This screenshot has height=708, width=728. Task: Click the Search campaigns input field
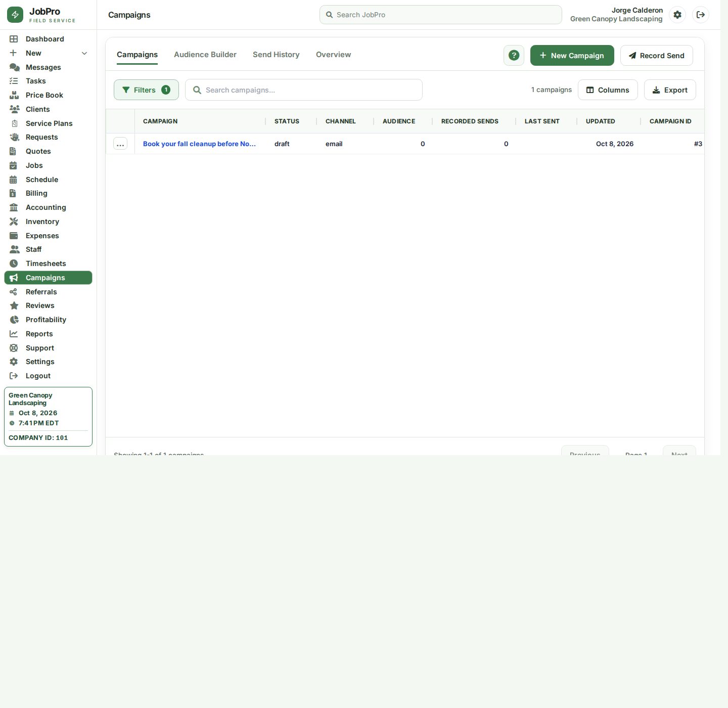pyautogui.click(x=304, y=90)
